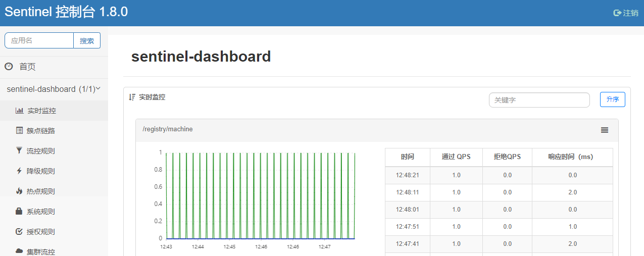Click the flame icon for 热点规则

[19, 191]
